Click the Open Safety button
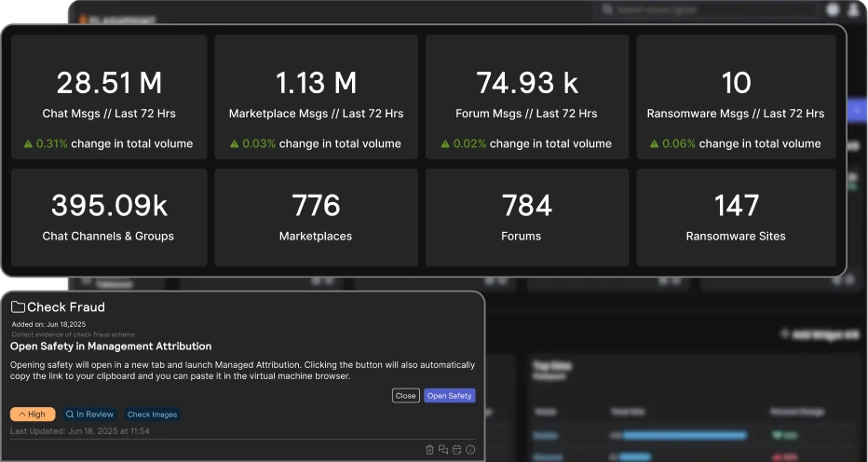Screen dimensions: 868x462 (450, 396)
